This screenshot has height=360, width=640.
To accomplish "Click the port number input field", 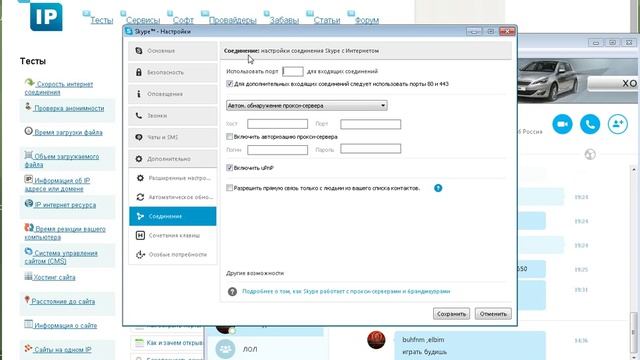I will coord(293,71).
